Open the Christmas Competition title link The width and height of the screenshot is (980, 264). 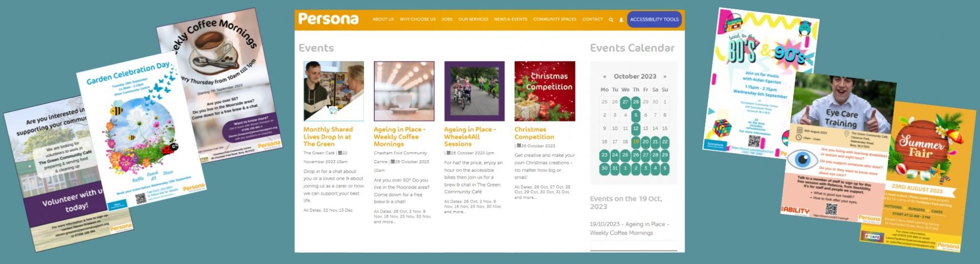point(534,133)
